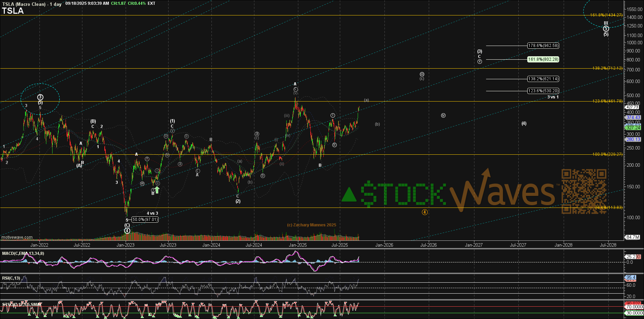The width and height of the screenshot is (644, 319).
Task: Select the green 161.8%(802.28) Fibonacci label
Action: pos(543,59)
